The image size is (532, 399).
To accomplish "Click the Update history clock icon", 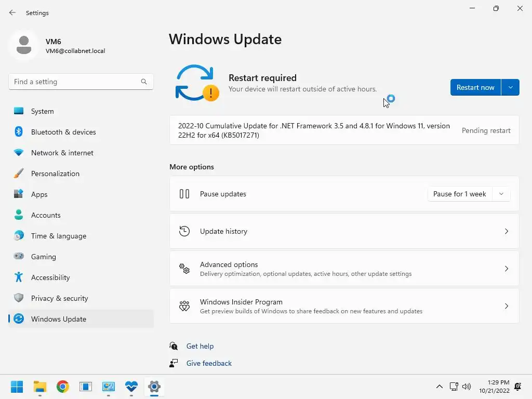I will [184, 231].
